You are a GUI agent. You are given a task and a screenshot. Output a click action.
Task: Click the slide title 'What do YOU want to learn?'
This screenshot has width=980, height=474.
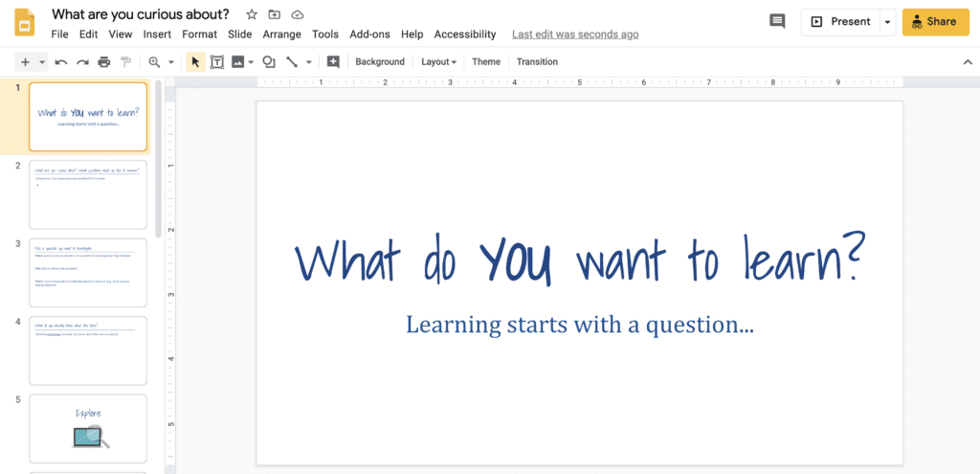click(580, 258)
